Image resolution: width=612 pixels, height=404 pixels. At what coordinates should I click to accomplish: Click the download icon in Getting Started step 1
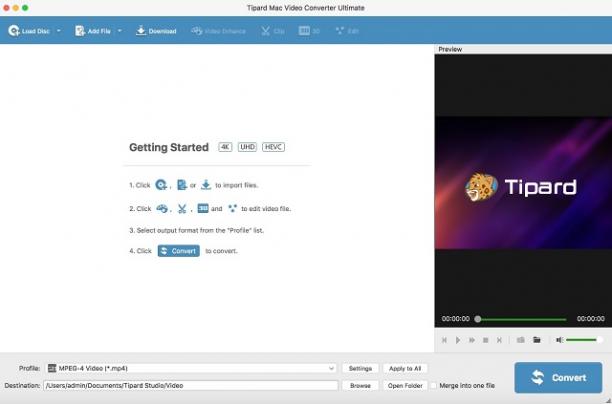click(x=206, y=185)
